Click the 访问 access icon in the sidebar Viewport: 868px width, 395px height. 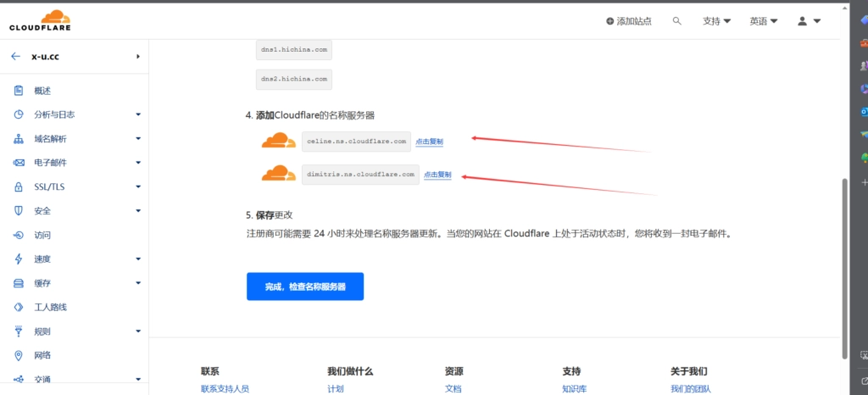click(x=19, y=235)
